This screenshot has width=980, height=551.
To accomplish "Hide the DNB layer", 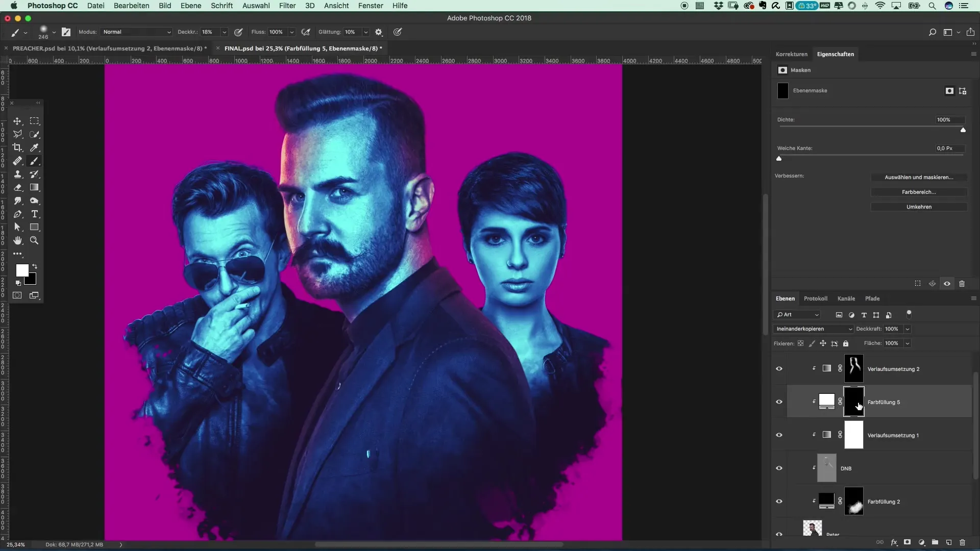I will [x=779, y=468].
